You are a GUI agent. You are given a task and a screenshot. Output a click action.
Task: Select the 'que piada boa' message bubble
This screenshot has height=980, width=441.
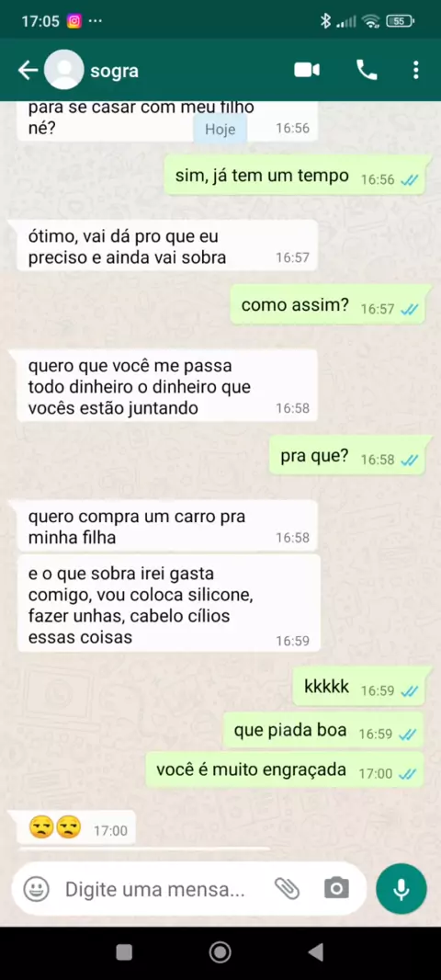tap(325, 730)
